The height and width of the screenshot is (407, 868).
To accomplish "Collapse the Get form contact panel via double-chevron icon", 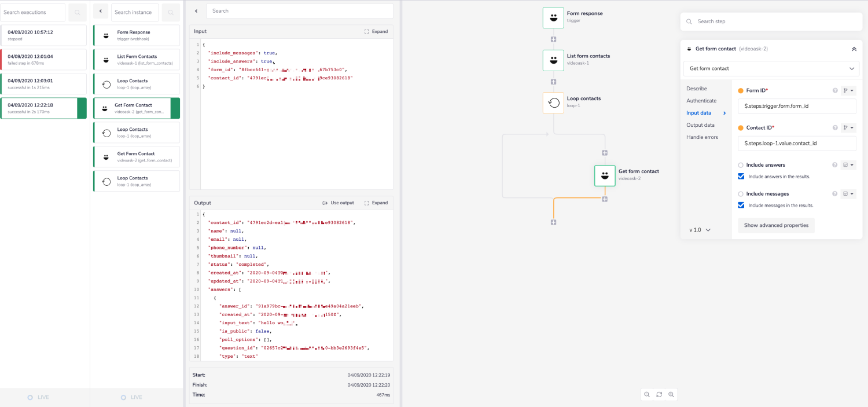I will click(x=854, y=49).
